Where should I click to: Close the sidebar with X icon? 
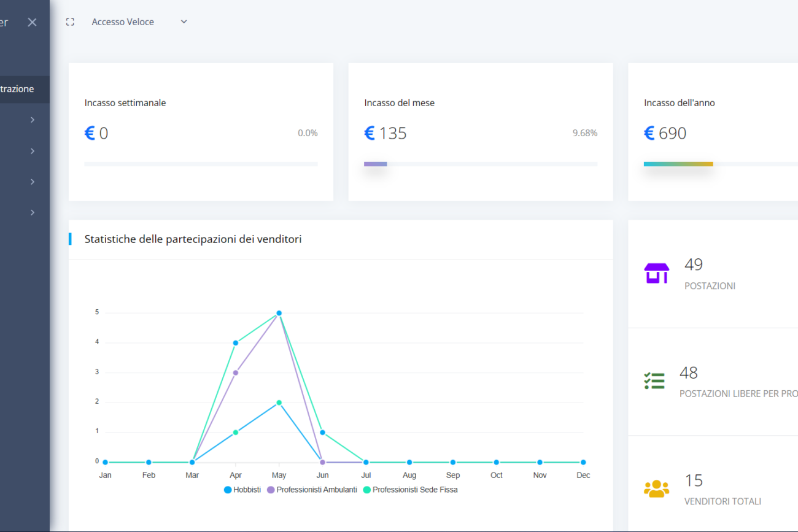click(x=33, y=22)
